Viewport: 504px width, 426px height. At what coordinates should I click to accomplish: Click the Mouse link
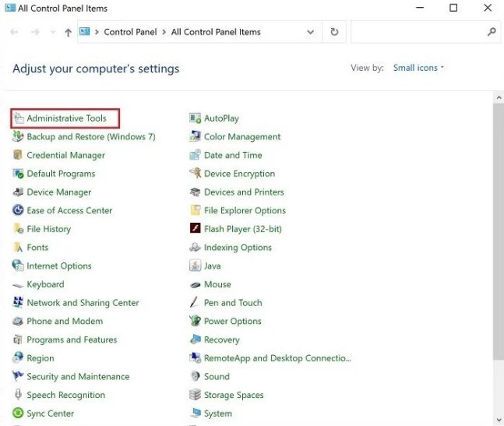(217, 284)
